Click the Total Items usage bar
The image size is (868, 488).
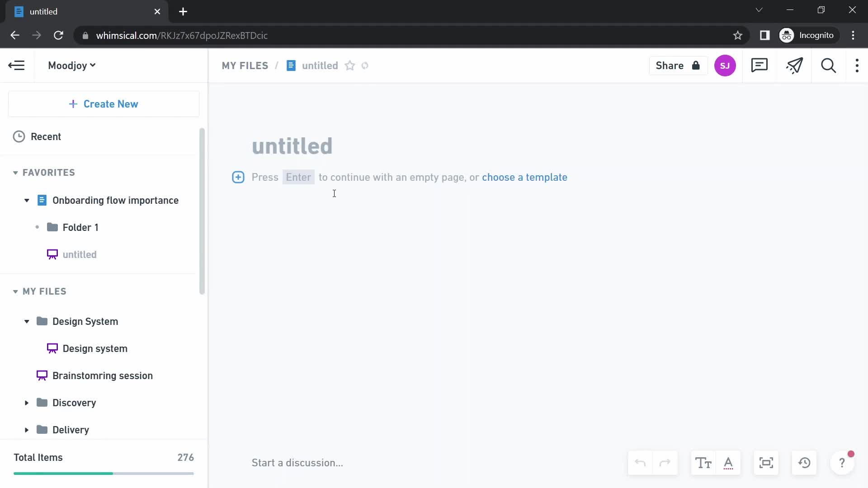click(104, 473)
